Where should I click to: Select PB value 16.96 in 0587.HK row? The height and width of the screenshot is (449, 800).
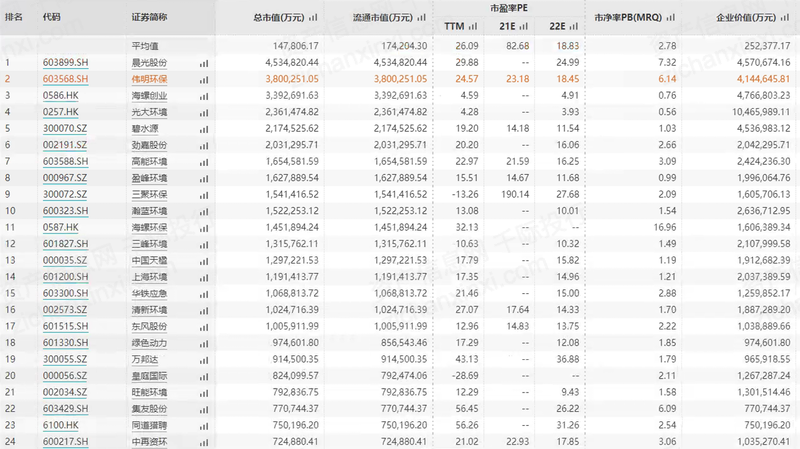pos(665,228)
